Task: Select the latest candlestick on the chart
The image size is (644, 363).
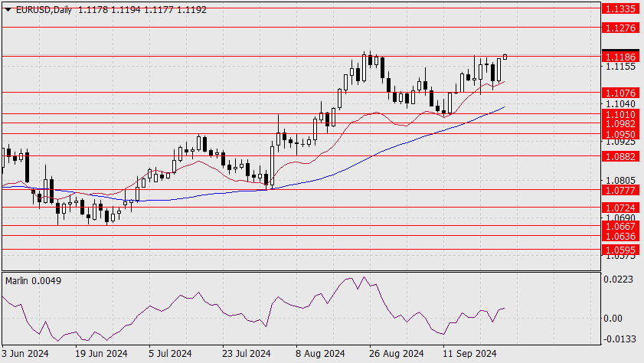Action: click(505, 57)
